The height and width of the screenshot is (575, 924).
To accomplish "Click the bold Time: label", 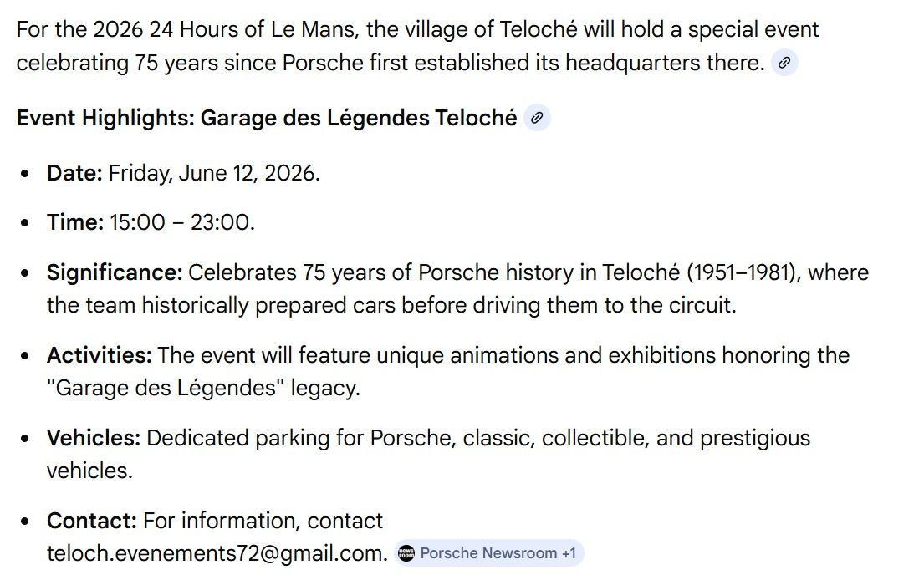I will 75,222.
